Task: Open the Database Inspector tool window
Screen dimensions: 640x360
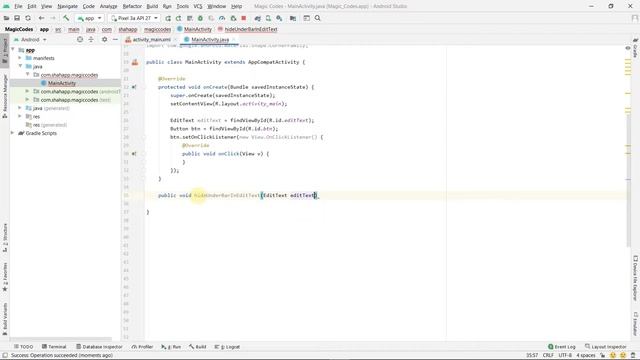Action: click(x=99, y=347)
